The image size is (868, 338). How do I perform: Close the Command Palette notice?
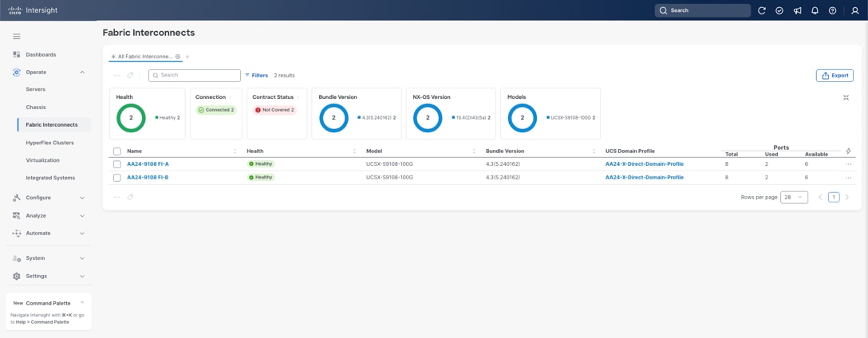[82, 303]
